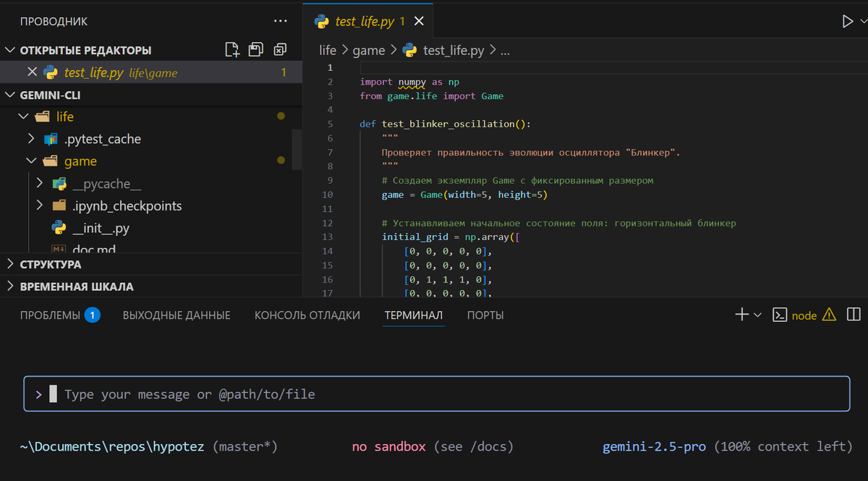Expand the СТРУКТУРА section
The height and width of the screenshot is (481, 868).
click(x=150, y=264)
